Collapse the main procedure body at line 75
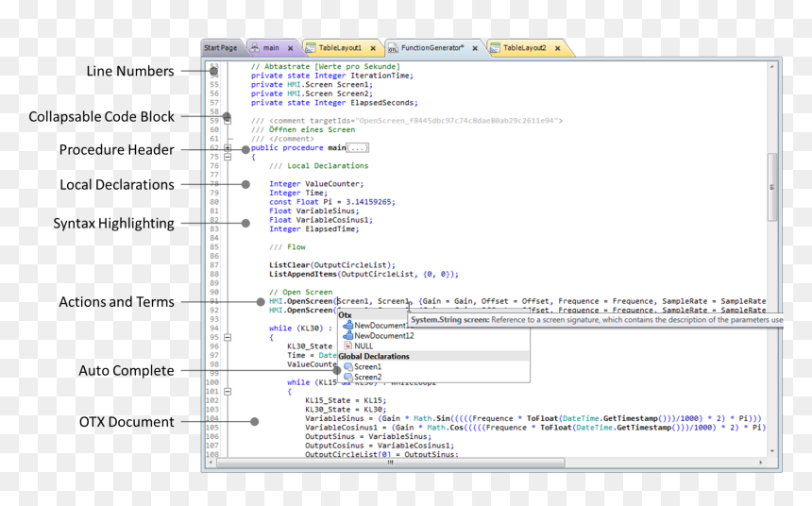This screenshot has width=812, height=506. (x=228, y=157)
